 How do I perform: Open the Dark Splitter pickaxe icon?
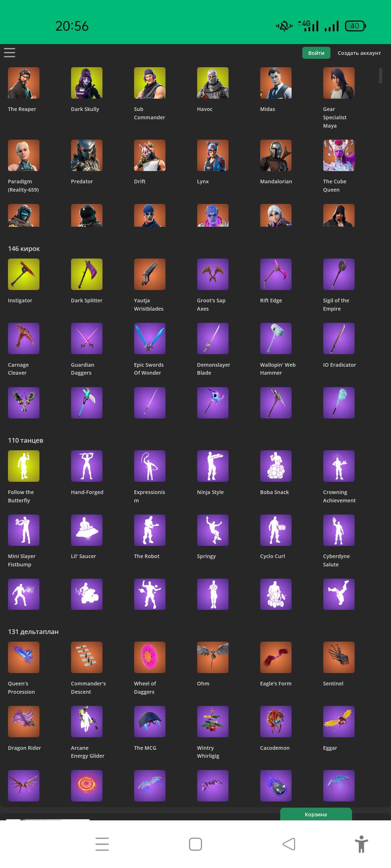pyautogui.click(x=87, y=274)
